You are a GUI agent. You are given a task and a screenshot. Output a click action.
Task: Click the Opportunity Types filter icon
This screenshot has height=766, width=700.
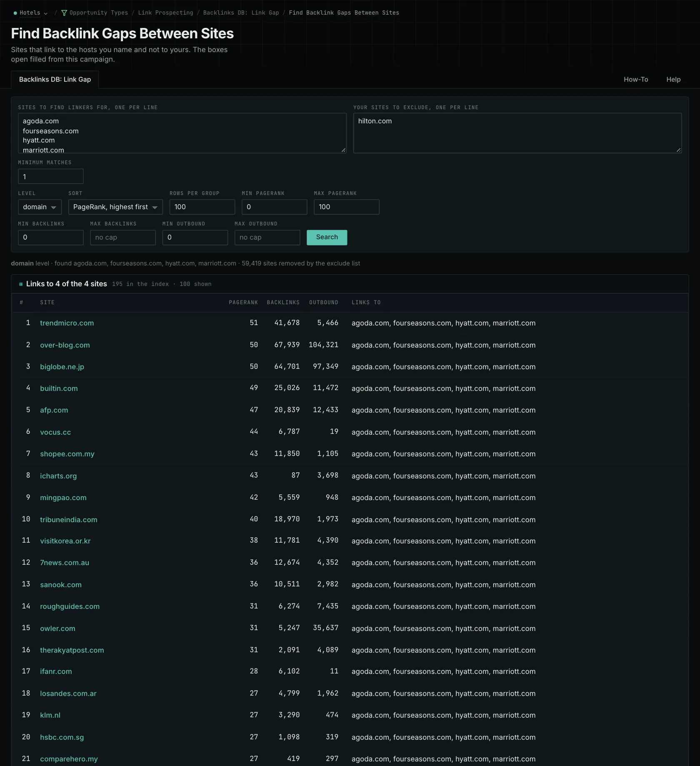(x=64, y=13)
